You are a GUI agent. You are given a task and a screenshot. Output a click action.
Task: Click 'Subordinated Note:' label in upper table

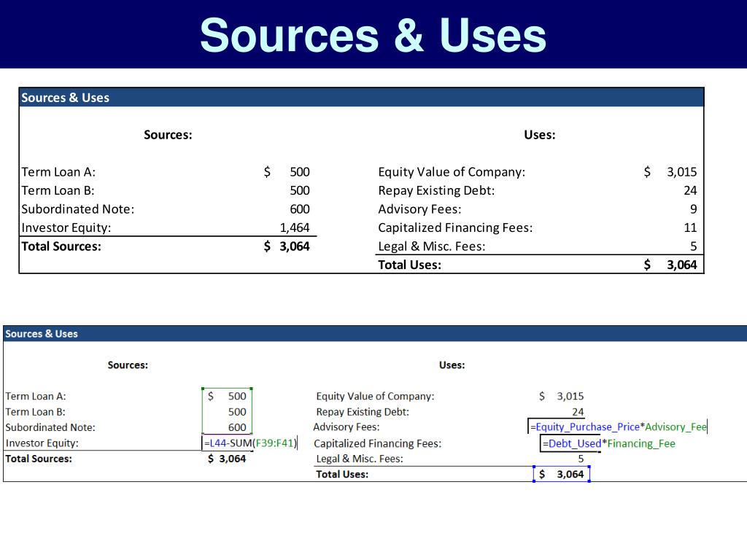(78, 209)
